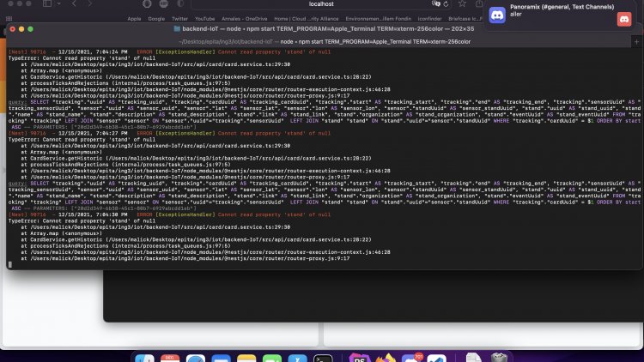The width and height of the screenshot is (644, 362).
Task: Open Mail from the Dock
Action: tap(221, 358)
